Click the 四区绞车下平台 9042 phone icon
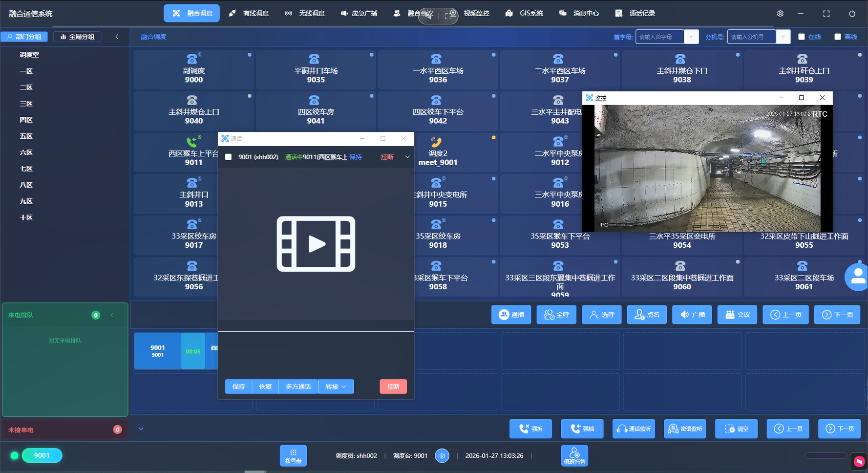 (436, 100)
